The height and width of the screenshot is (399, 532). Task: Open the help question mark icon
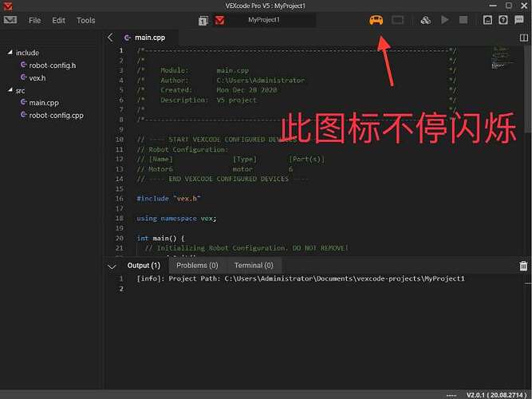click(503, 20)
